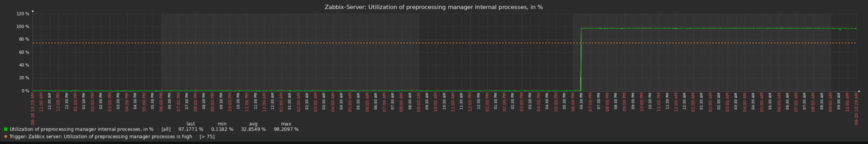The height and width of the screenshot is (144, 868).
Task: Click the [> 75] trigger threshold label
Action: click(x=207, y=137)
